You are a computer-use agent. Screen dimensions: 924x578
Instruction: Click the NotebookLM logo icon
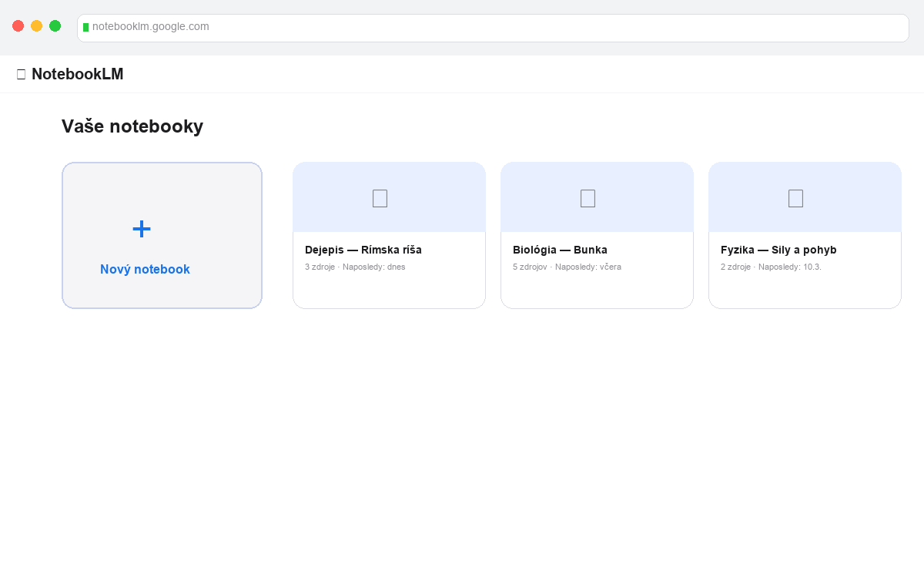(21, 74)
